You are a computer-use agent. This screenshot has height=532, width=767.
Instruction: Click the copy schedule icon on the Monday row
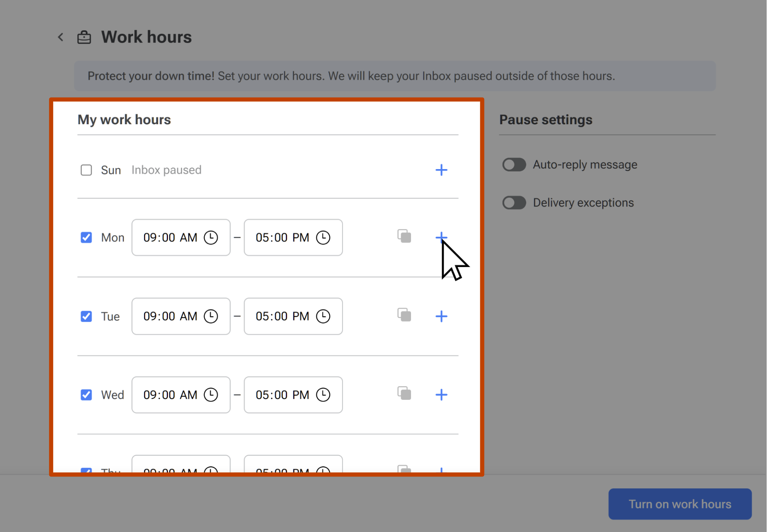click(x=404, y=236)
